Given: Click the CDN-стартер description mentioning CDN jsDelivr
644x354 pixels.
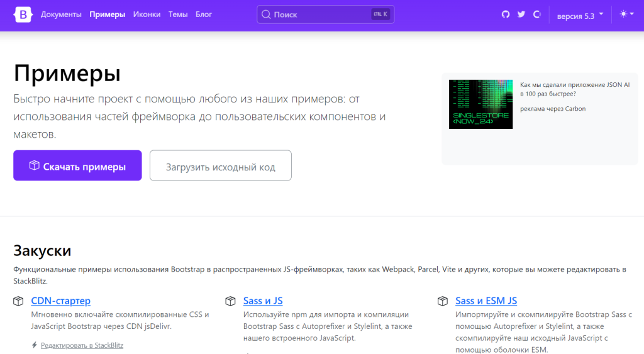Looking at the screenshot, I should pyautogui.click(x=120, y=320).
